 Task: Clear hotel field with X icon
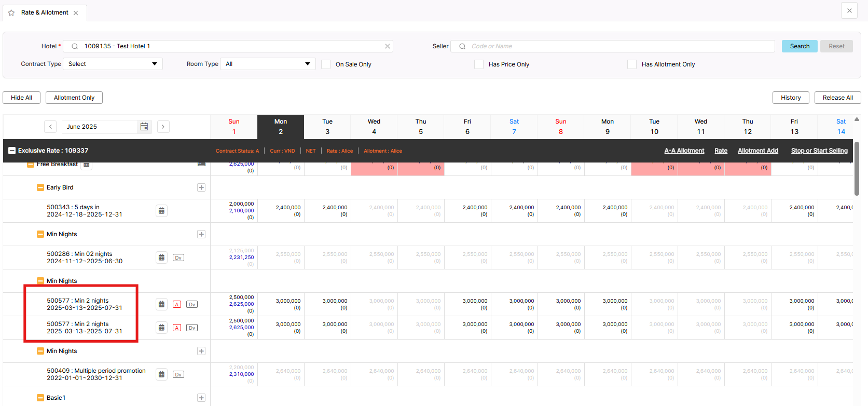tap(387, 46)
